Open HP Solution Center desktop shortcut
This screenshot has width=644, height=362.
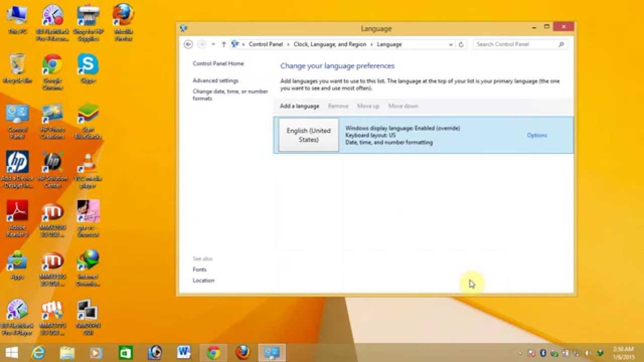click(52, 170)
